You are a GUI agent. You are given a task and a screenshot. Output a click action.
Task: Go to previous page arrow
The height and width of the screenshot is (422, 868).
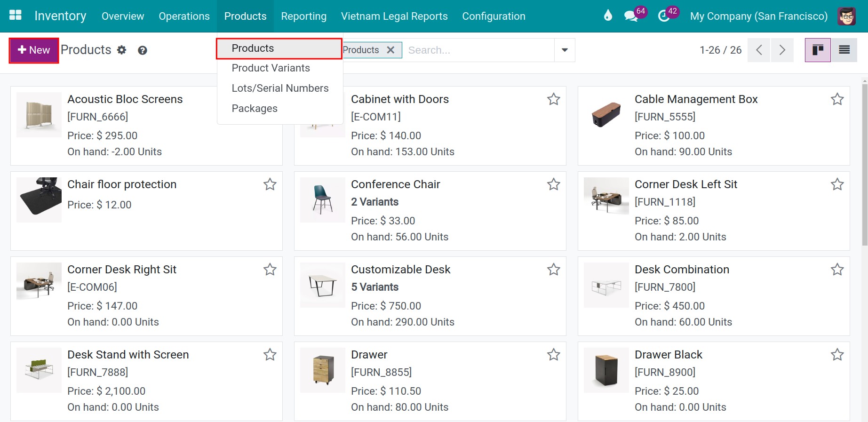tap(759, 50)
